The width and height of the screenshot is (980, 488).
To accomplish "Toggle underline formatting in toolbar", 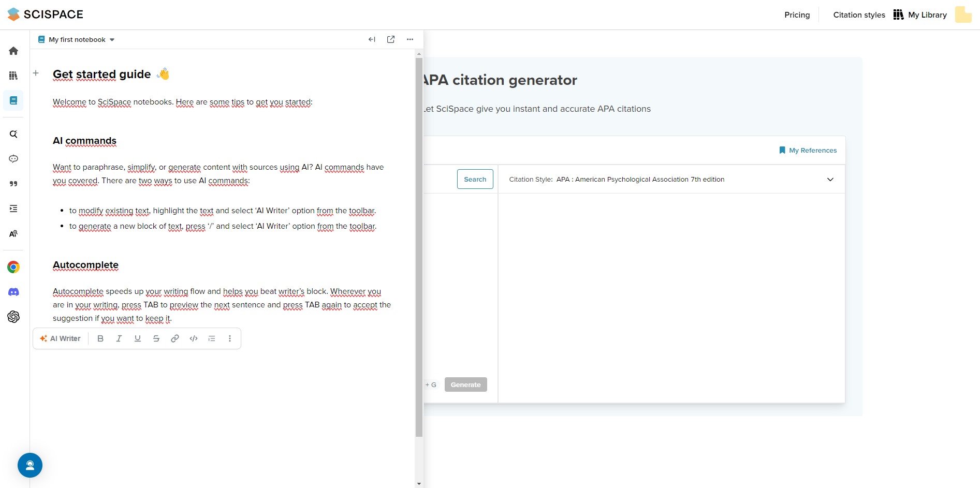I will (x=138, y=338).
